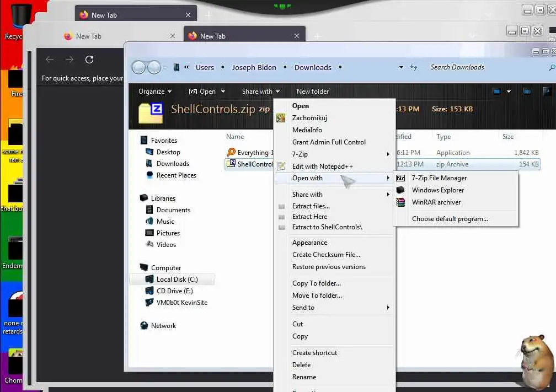Choose Edit with Notepad++

322,167
